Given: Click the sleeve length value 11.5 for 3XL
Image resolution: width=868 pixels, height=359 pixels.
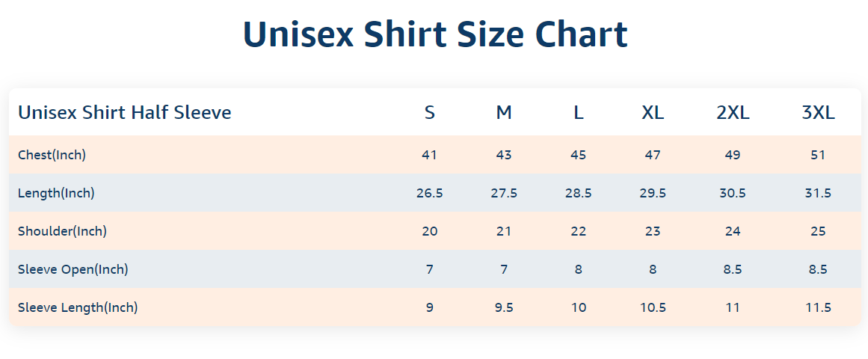Looking at the screenshot, I should (818, 307).
